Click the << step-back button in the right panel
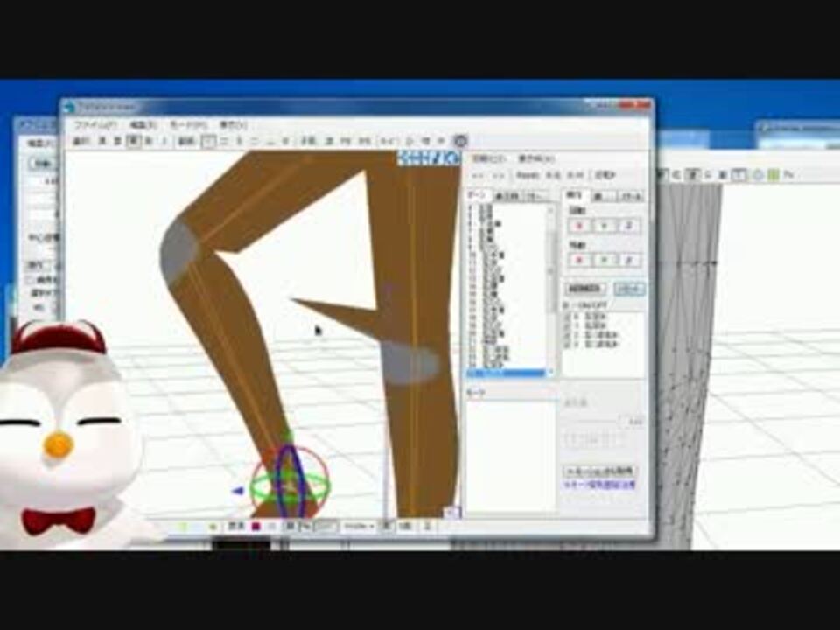Viewport: 840px width, 630px height. [479, 175]
